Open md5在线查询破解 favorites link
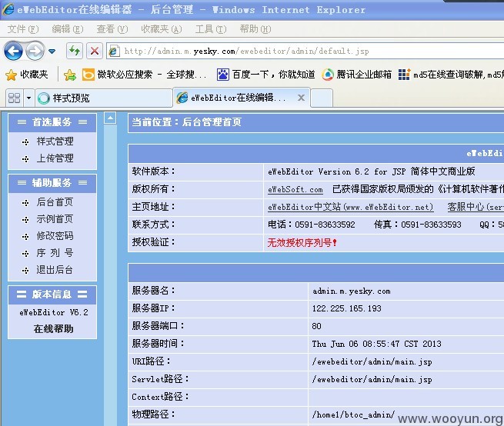504x426 pixels. [451, 75]
